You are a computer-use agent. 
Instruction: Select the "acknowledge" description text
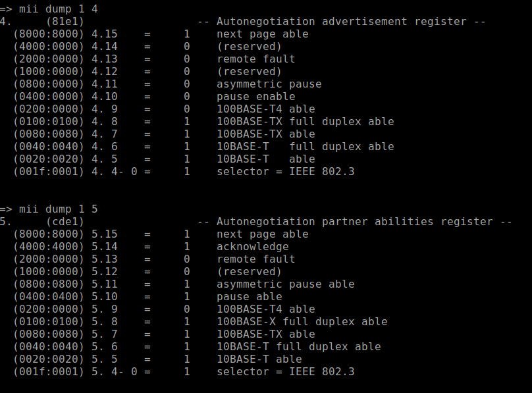click(x=252, y=246)
